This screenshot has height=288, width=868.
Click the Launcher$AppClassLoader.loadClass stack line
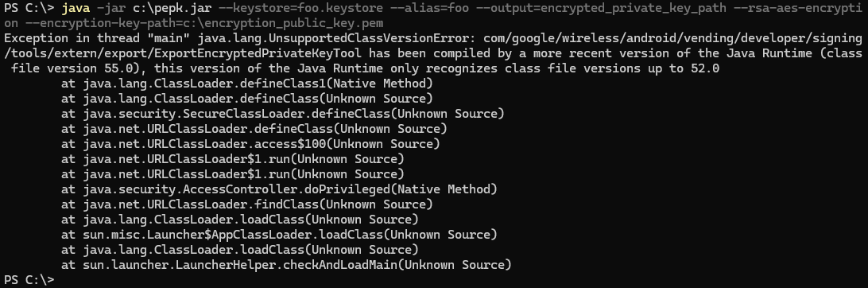click(280, 234)
